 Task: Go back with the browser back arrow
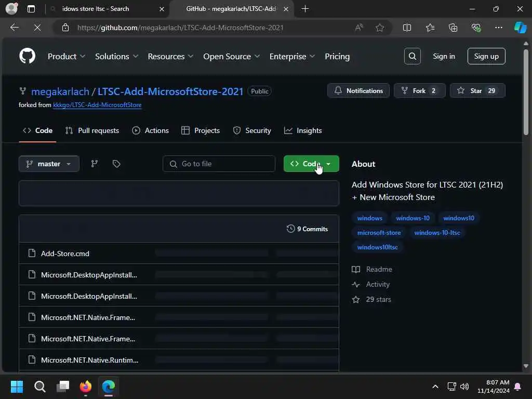14,28
